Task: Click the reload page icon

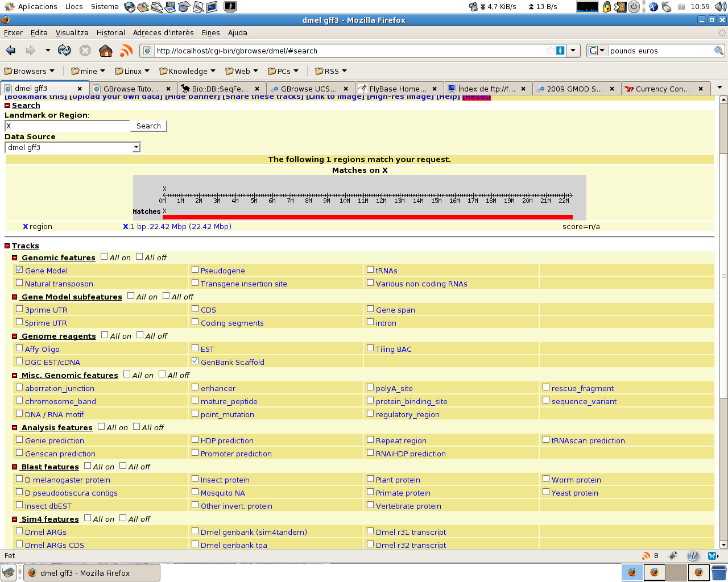Action: [64, 51]
